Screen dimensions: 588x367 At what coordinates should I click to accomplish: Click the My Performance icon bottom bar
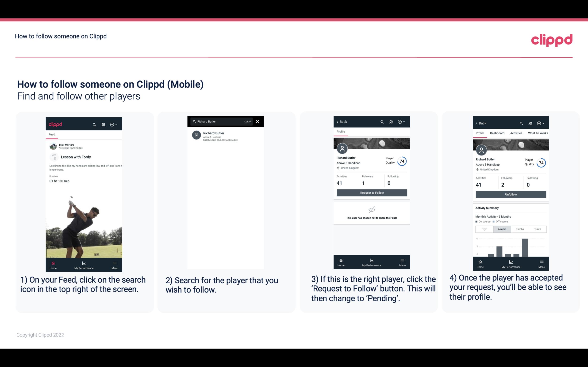point(84,263)
